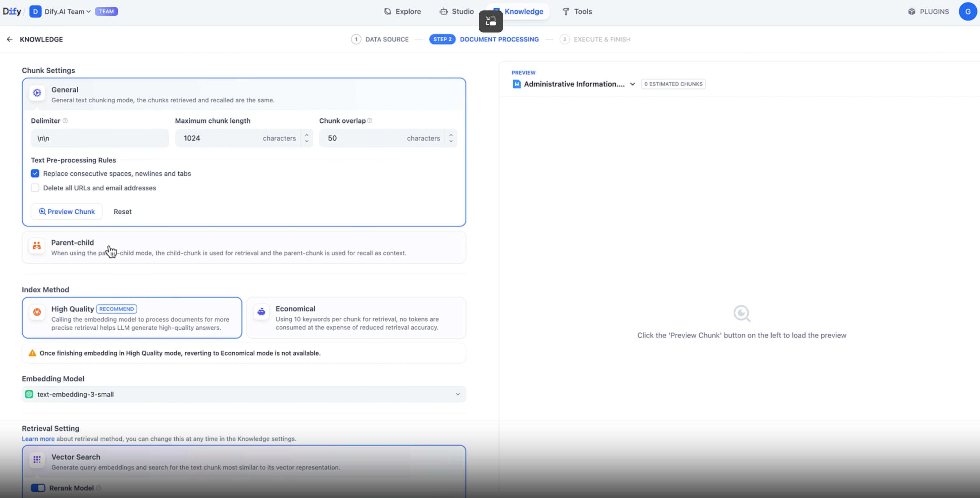The height and width of the screenshot is (498, 980).
Task: Open the PLUGINS page
Action: pyautogui.click(x=928, y=11)
